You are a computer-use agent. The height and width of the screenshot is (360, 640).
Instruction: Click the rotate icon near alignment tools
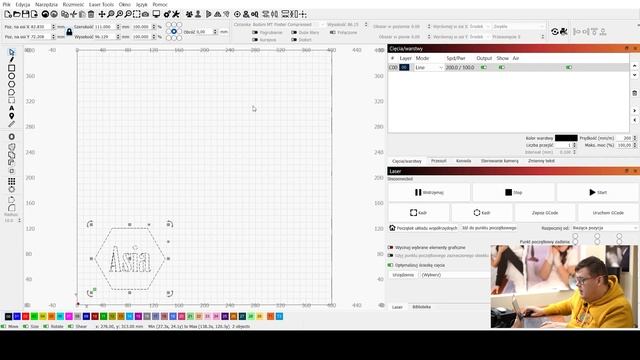[x=554, y=31]
